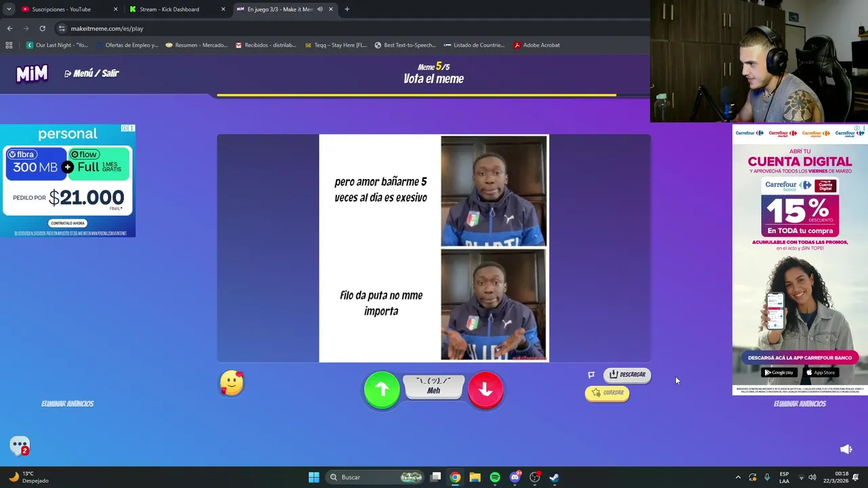Toggle the game sound speaker icon
Viewport: 868px width, 488px height.
846,449
